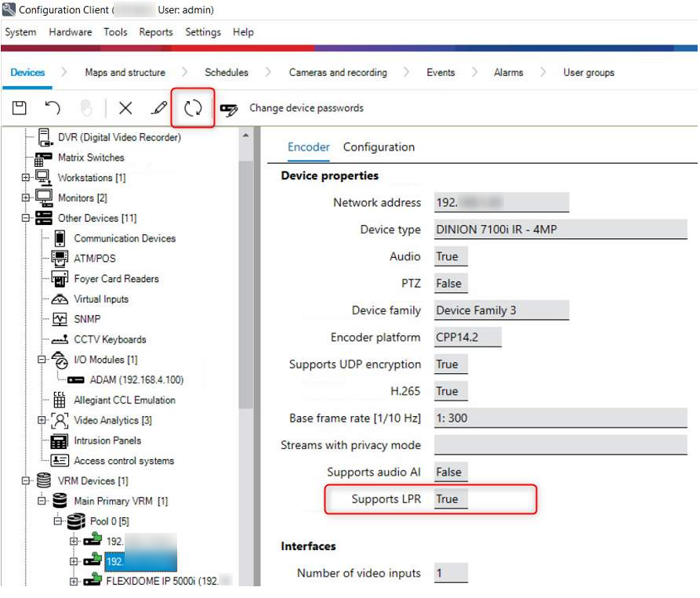Open the Reports menu
Viewport: 700px width, 598px height.
pos(155,32)
